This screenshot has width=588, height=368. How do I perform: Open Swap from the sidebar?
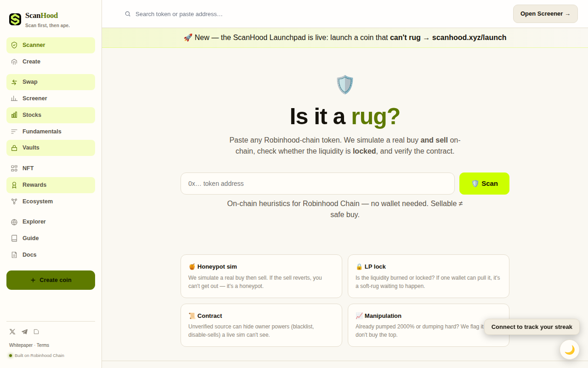(51, 82)
